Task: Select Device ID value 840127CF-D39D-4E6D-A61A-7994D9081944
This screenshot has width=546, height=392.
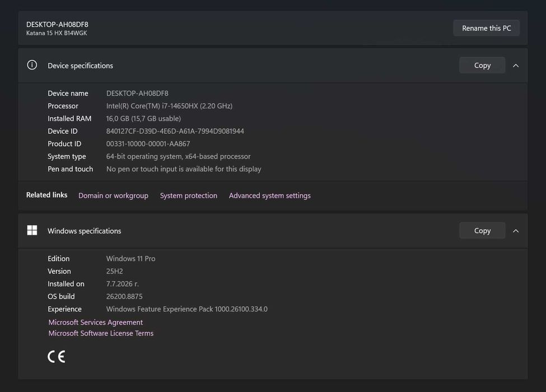Action: click(175, 131)
